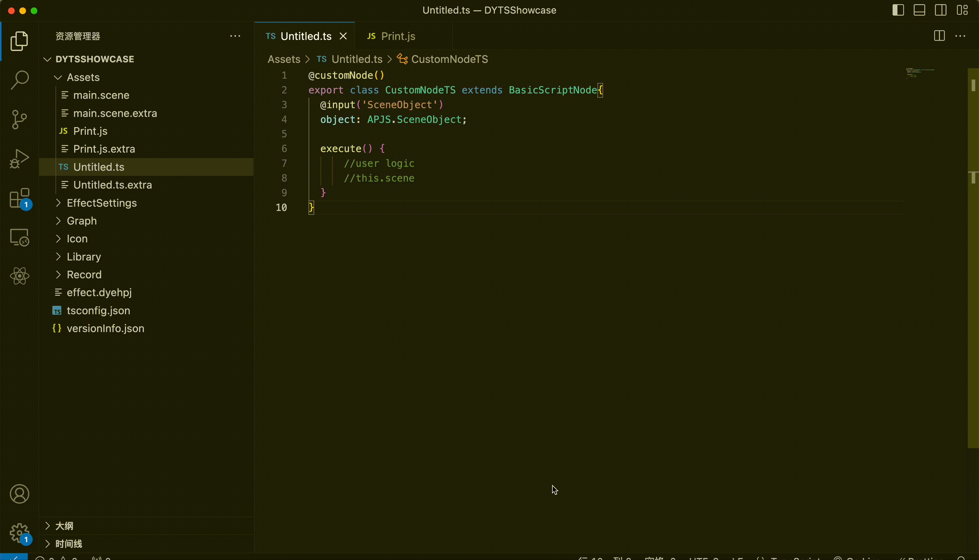Viewport: 979px width, 560px height.
Task: Open main.scene.extra file
Action: (146, 113)
